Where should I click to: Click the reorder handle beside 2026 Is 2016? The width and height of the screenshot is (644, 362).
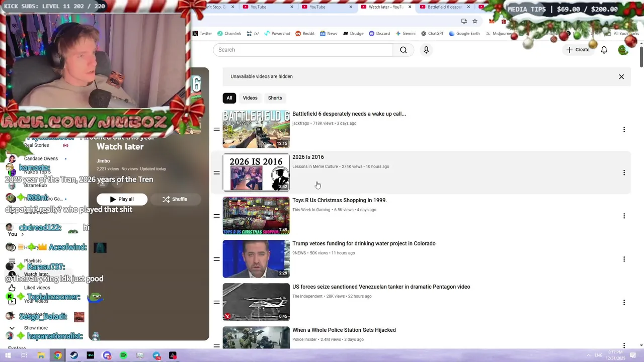216,173
